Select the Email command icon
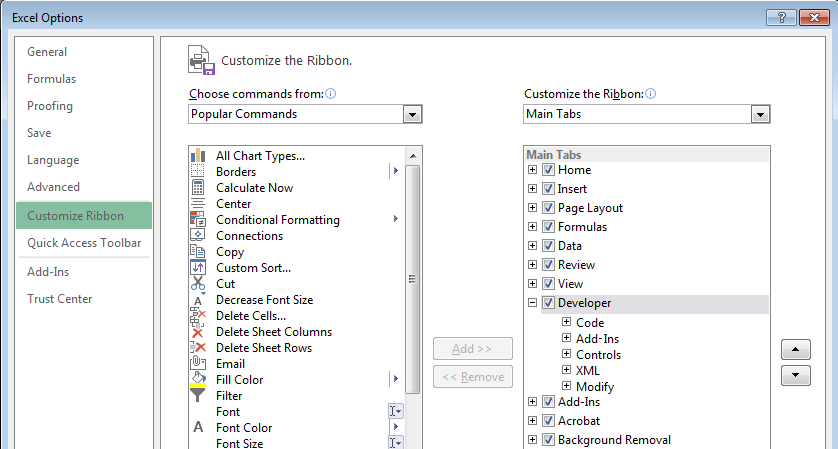The image size is (838, 449). click(x=197, y=363)
